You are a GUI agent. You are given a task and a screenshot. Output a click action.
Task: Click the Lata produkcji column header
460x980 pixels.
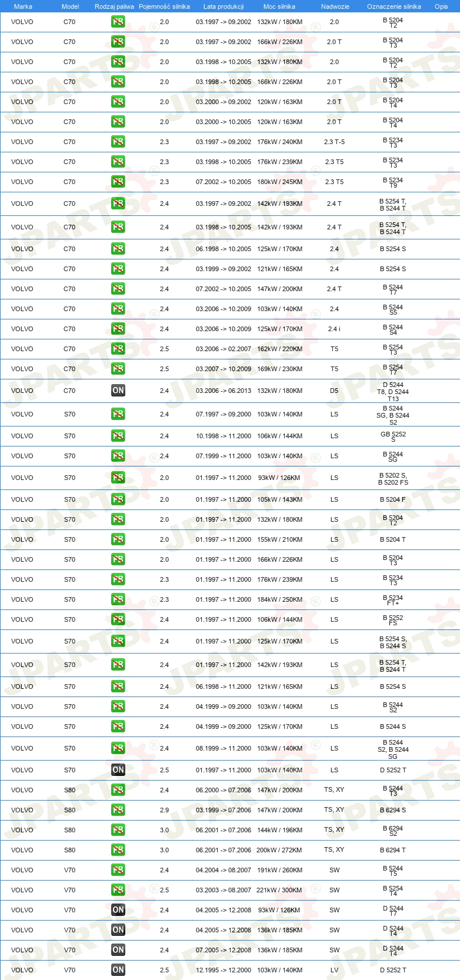point(224,6)
